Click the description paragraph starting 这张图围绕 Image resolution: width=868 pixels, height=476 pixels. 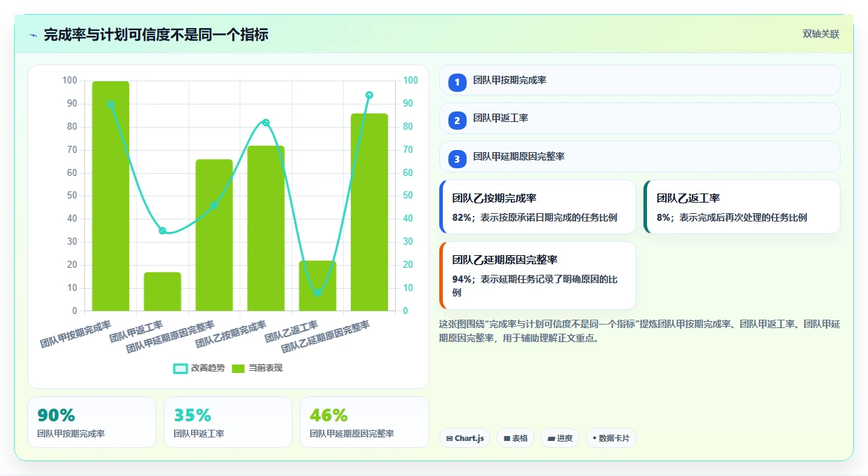639,331
